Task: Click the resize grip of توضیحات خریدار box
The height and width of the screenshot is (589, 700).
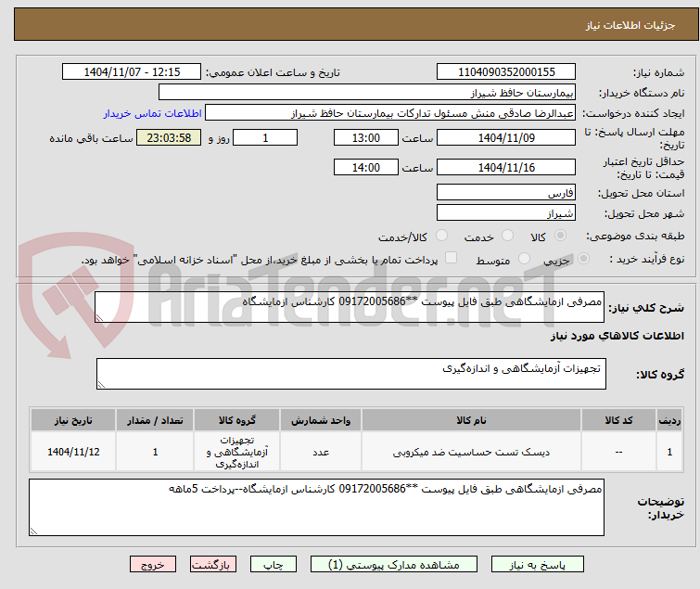Action: coord(33,531)
